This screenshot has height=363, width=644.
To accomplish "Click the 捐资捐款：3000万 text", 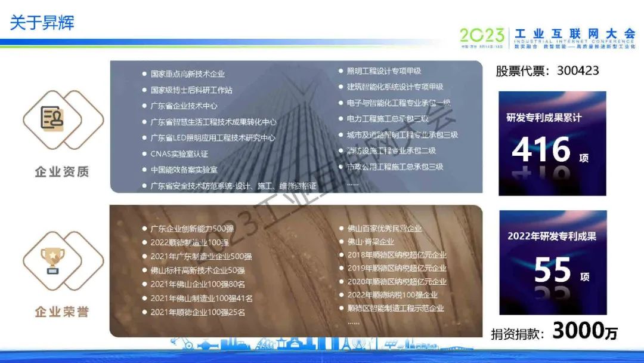I will (x=554, y=331).
